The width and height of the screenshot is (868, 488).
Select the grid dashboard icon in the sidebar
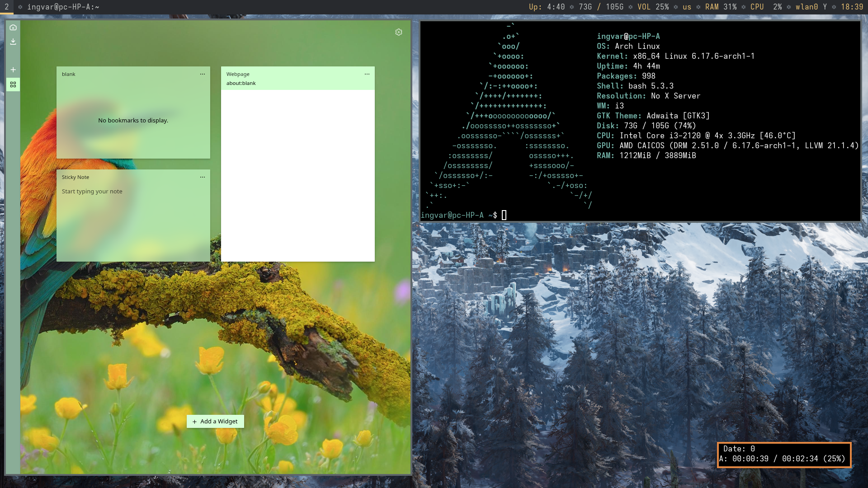click(13, 84)
